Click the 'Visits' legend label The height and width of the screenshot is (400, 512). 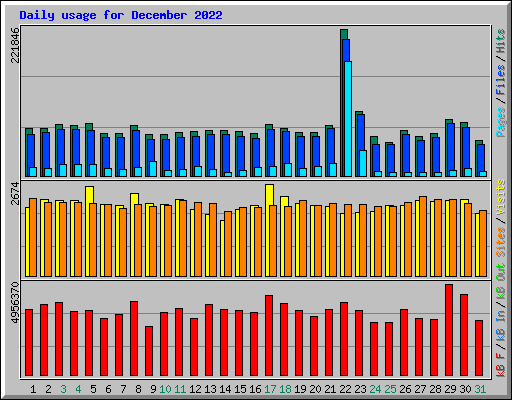coord(500,197)
